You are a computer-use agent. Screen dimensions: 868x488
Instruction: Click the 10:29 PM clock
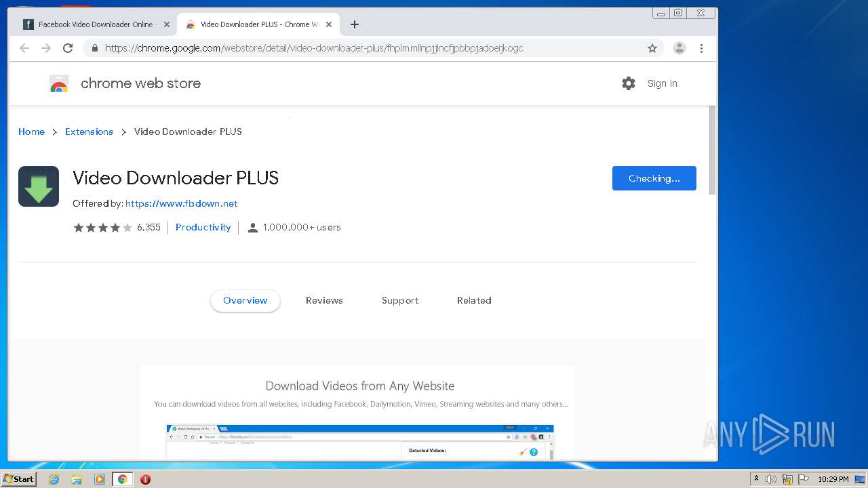pos(833,479)
